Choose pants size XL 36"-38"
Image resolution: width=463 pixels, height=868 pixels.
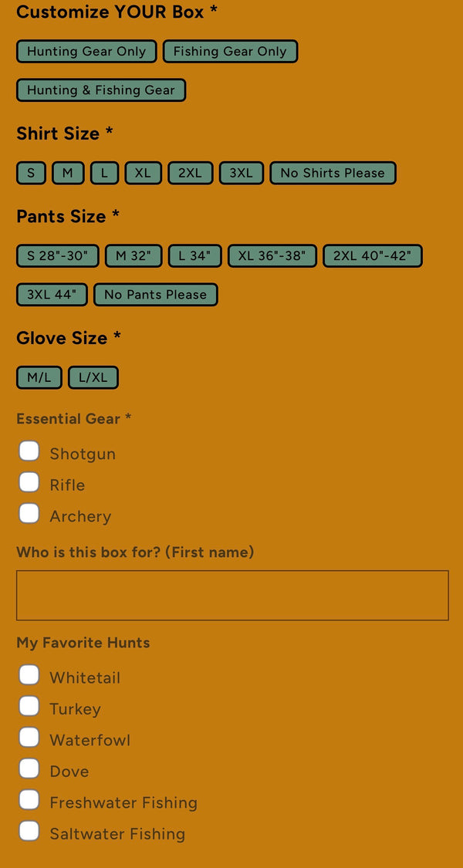[272, 256]
